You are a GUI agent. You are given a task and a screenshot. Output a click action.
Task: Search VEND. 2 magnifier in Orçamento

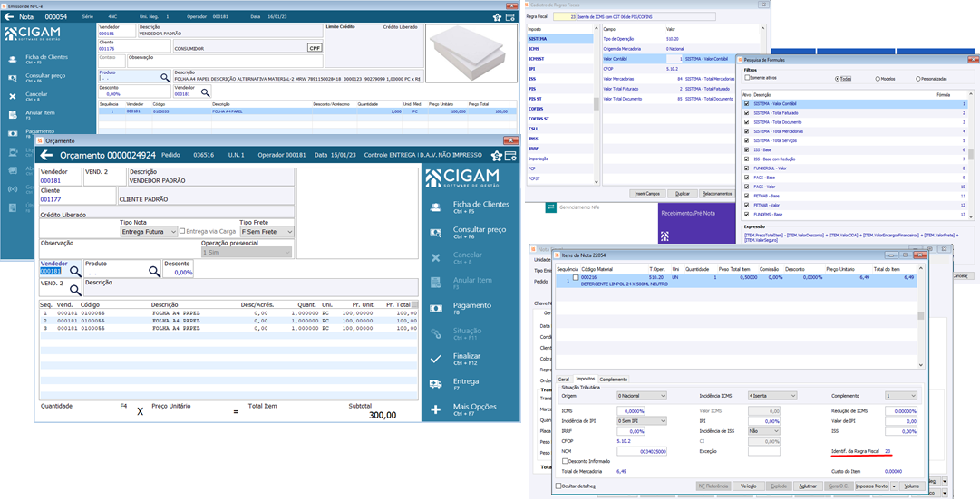75,290
